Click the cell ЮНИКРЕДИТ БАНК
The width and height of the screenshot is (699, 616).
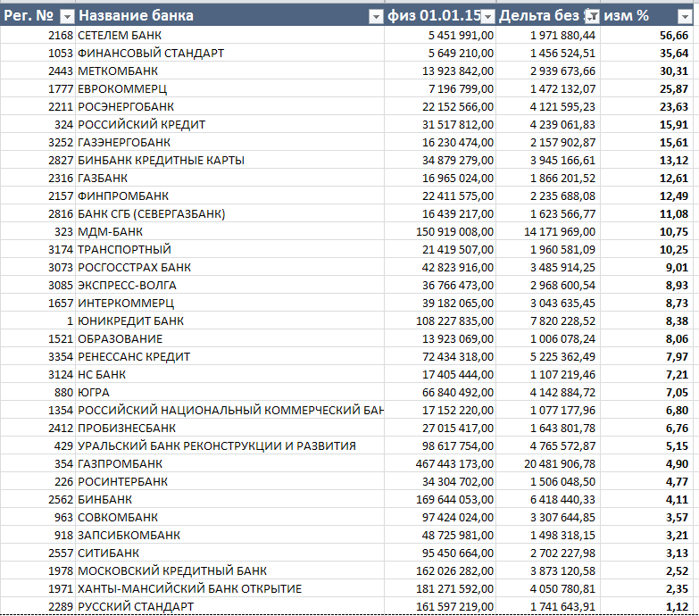pyautogui.click(x=229, y=320)
